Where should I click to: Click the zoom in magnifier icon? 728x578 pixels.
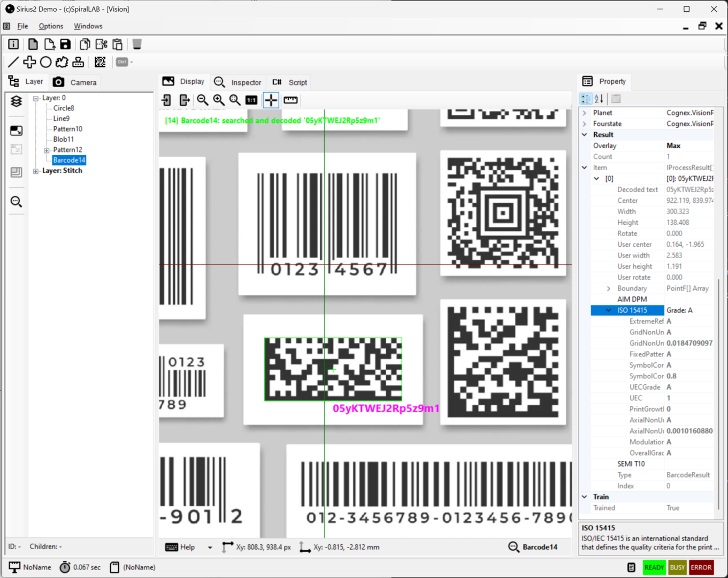(219, 100)
